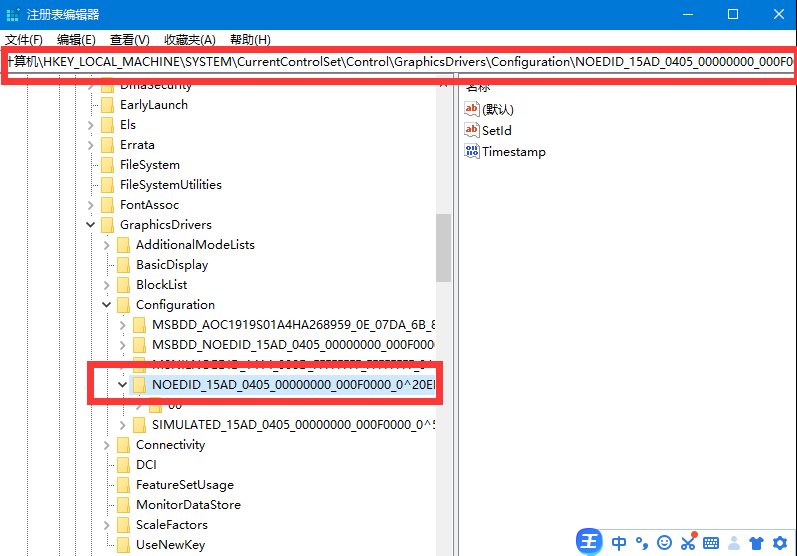Click the SetId string value icon
Screen dimensions: 797x556
pyautogui.click(x=473, y=130)
